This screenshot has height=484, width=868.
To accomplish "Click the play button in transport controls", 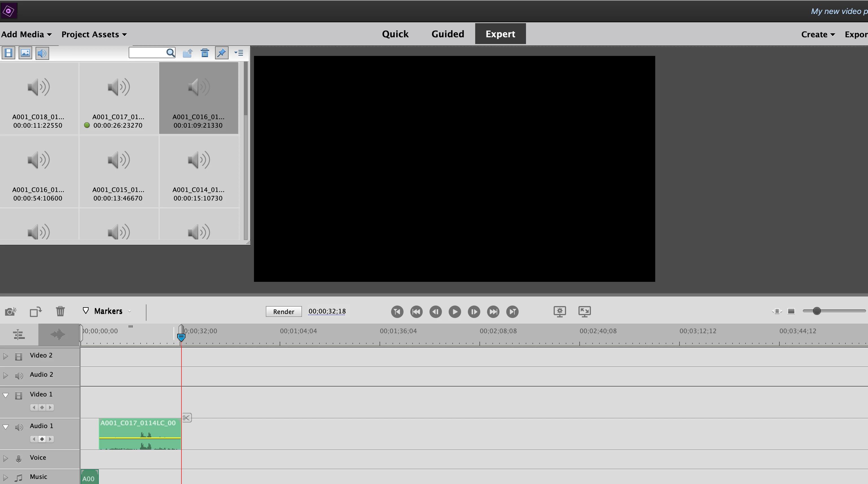I will [x=455, y=312].
